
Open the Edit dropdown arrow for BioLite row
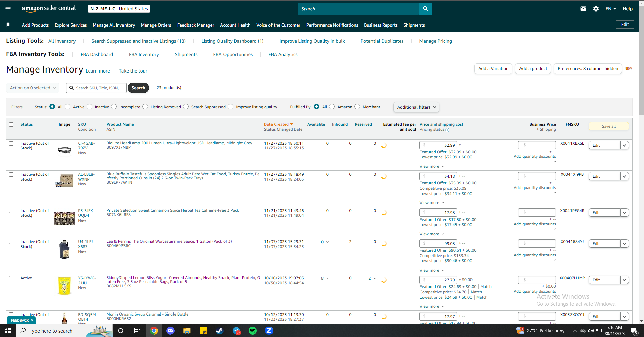pos(624,145)
